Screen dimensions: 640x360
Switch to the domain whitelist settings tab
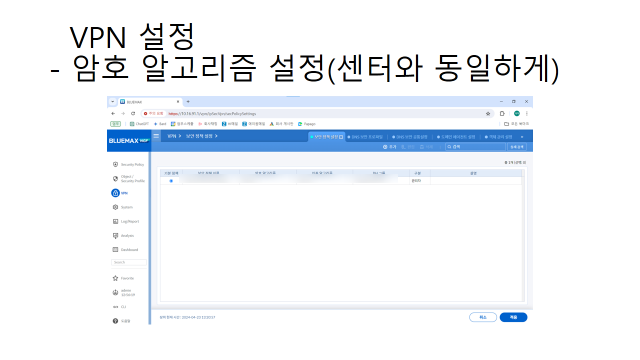[456, 137]
